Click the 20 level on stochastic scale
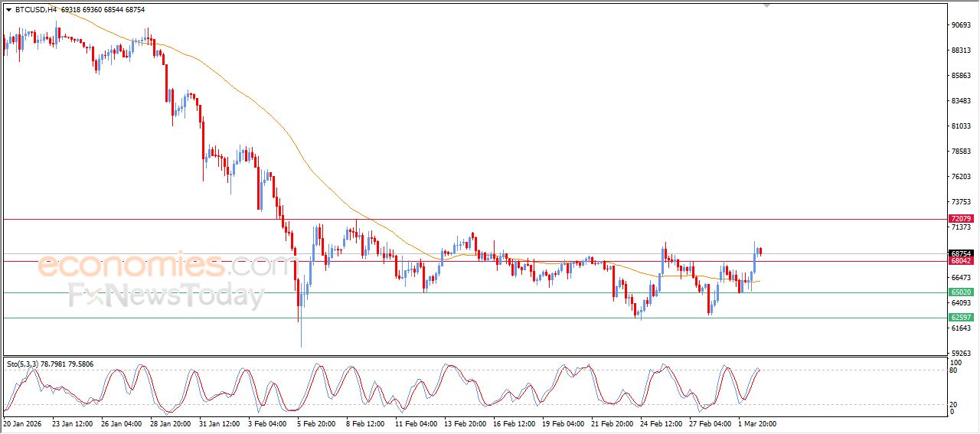Image resolution: width=980 pixels, height=434 pixels. [x=954, y=404]
